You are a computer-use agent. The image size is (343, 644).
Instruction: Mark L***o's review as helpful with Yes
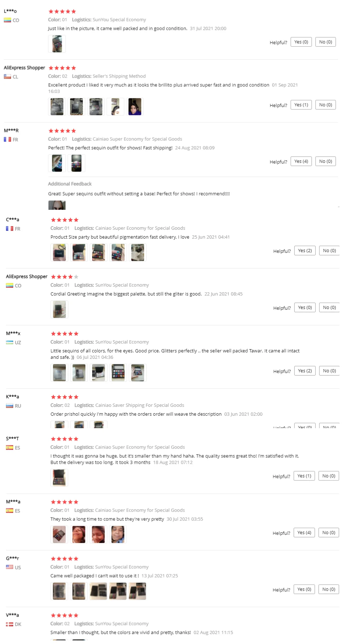coord(301,42)
